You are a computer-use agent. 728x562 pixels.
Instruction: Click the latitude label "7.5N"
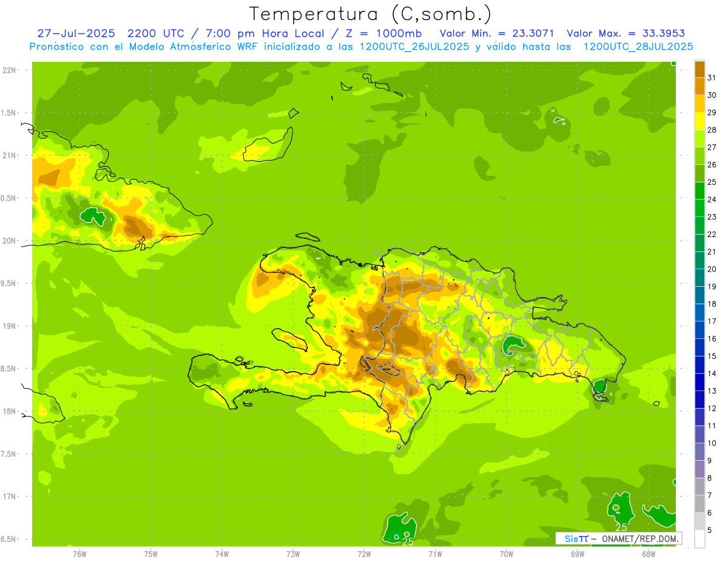tap(8, 454)
